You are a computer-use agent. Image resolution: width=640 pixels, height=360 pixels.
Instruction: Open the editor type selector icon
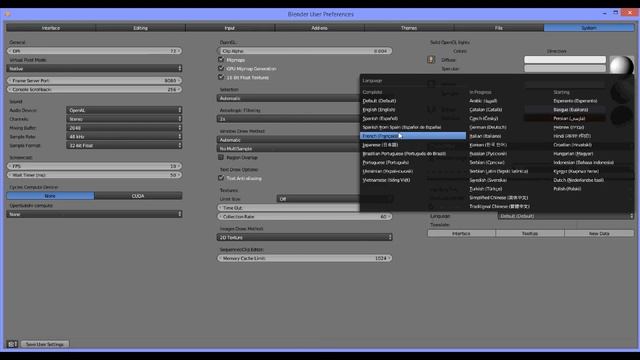[12, 344]
